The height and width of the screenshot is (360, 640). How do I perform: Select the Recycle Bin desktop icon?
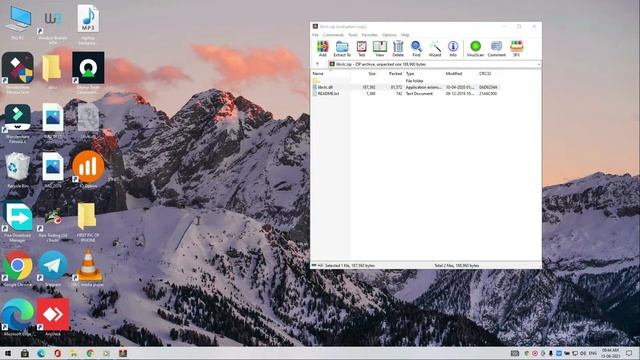[18, 171]
